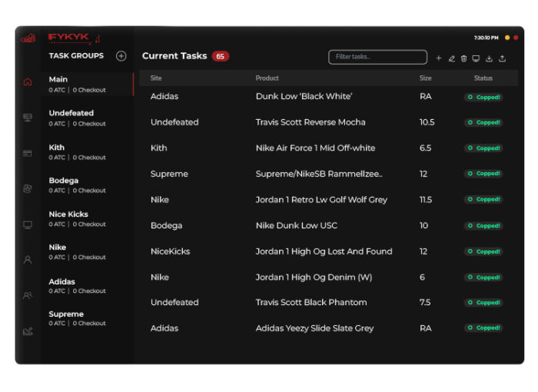Select the Travis Scott Reverse Mocha row
The height and width of the screenshot is (392, 538).
coord(311,122)
